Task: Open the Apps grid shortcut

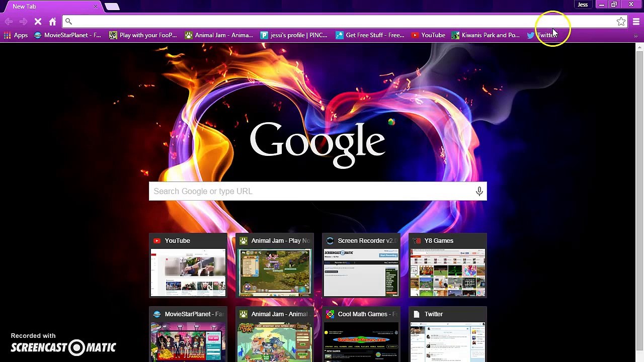Action: 16,35
